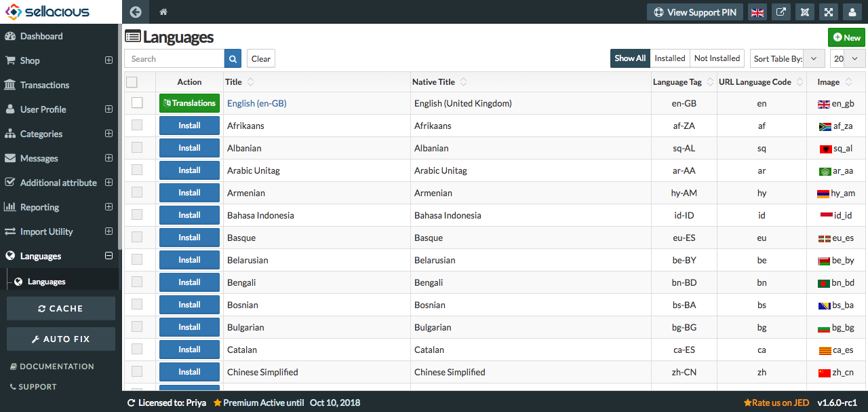
Task: Open the external site preview icon
Action: (781, 12)
